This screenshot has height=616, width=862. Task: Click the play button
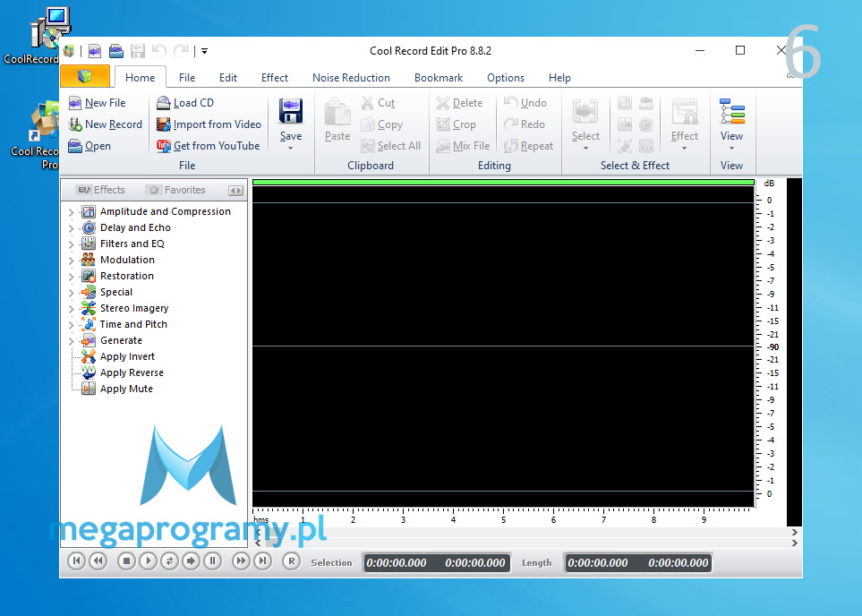click(148, 561)
